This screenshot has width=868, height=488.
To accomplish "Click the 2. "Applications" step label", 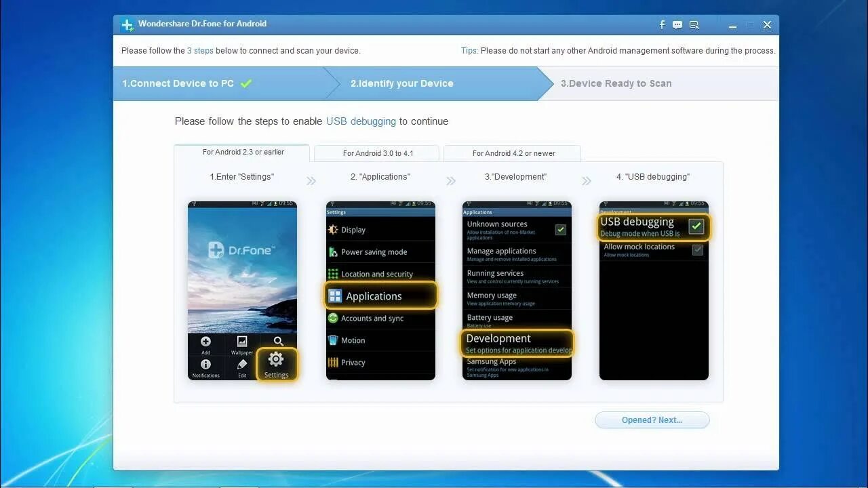I will pyautogui.click(x=380, y=177).
